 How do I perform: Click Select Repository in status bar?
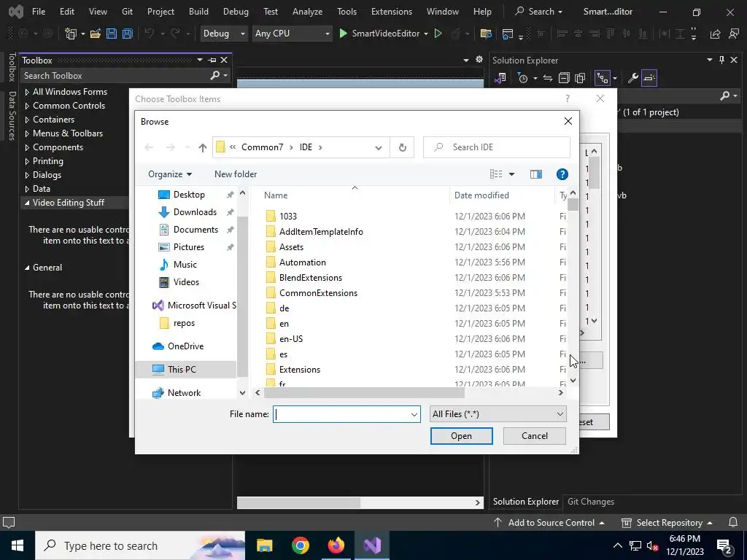667,522
